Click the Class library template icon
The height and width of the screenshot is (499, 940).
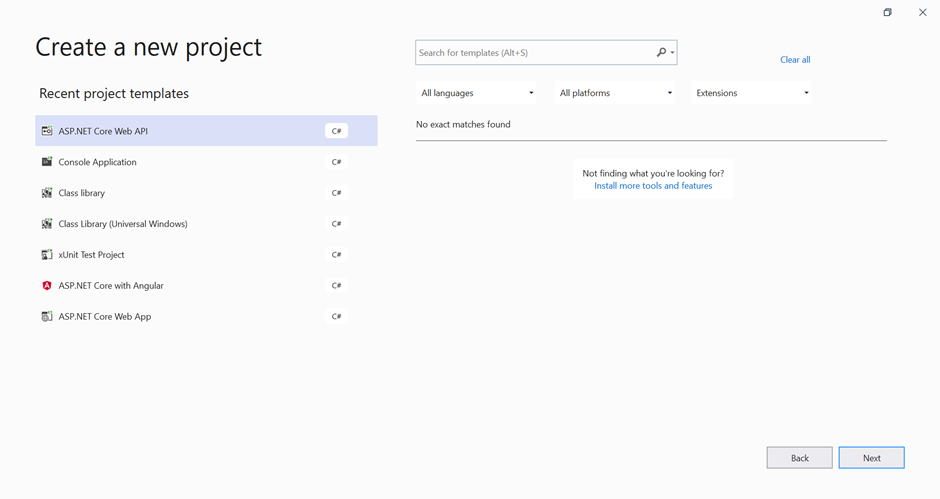pos(47,193)
